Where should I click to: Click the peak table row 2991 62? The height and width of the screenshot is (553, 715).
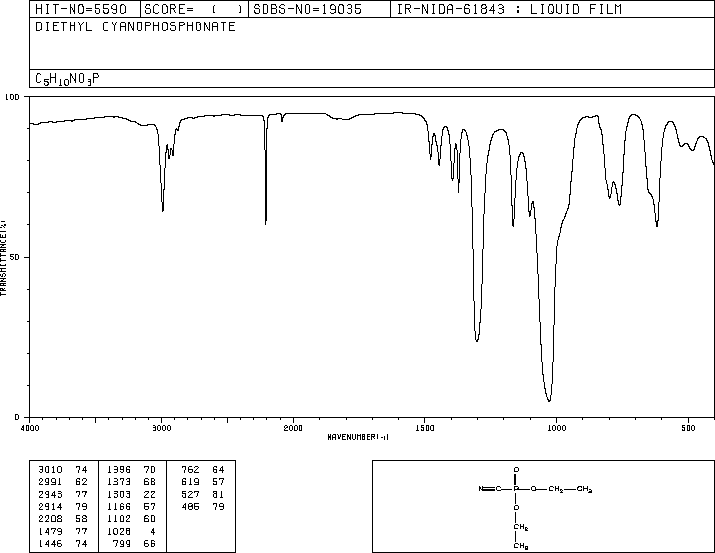coord(63,482)
